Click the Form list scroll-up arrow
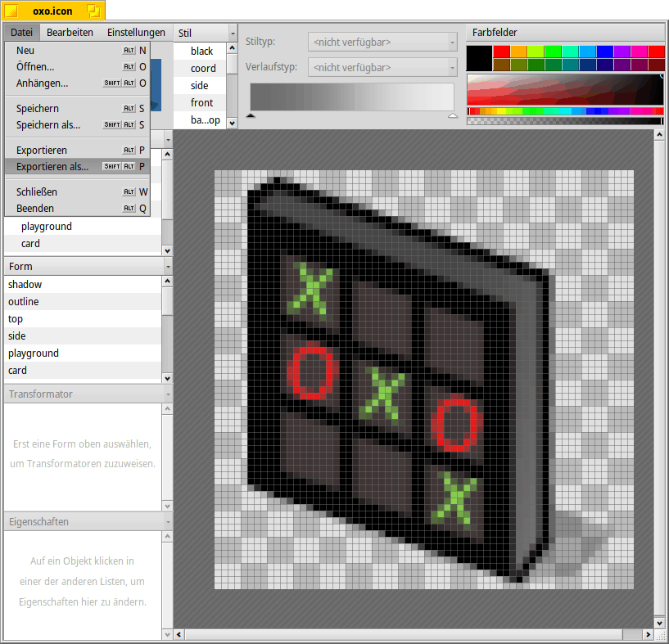 click(167, 281)
